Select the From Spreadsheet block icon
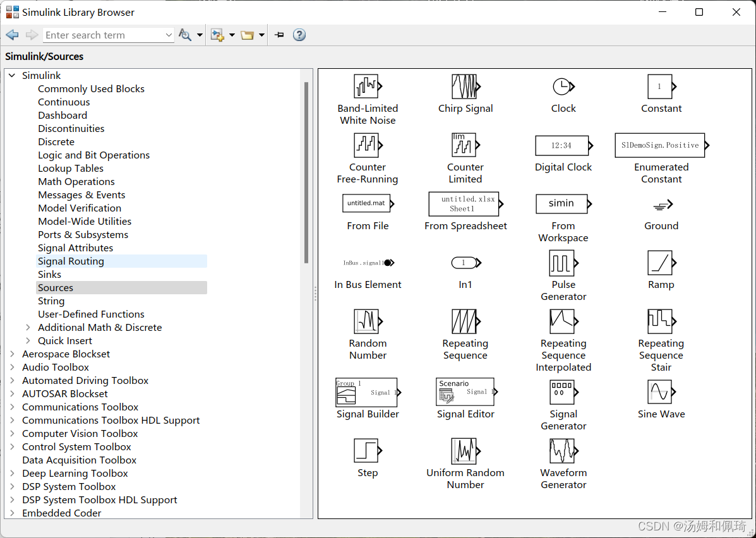The image size is (756, 538). [465, 203]
